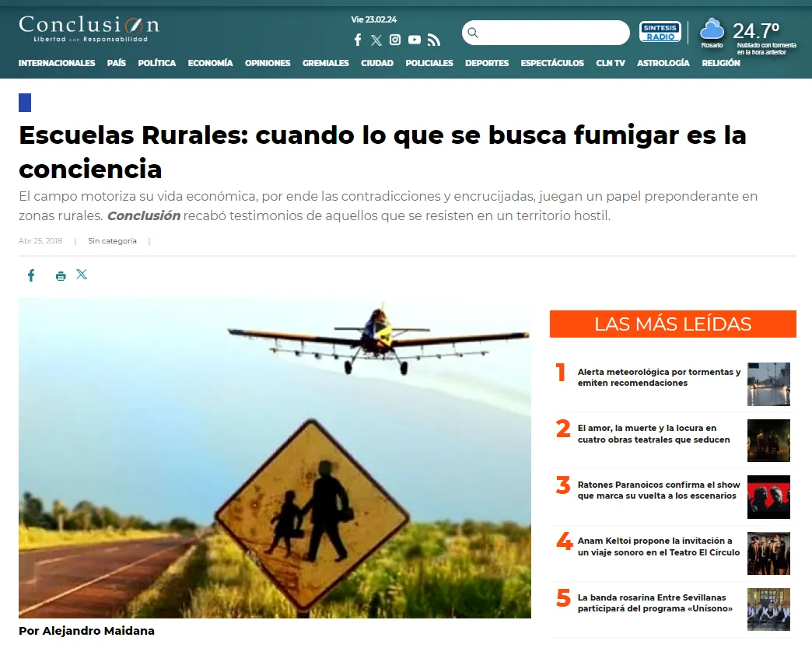812x655 pixels.
Task: Open the 'Sin categoría' category link
Action: pyautogui.click(x=112, y=241)
